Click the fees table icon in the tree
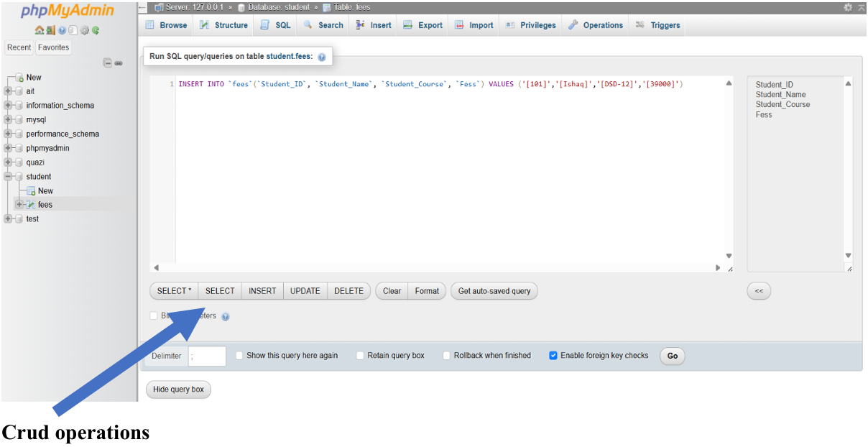This screenshot has height=447, width=868. click(x=31, y=205)
